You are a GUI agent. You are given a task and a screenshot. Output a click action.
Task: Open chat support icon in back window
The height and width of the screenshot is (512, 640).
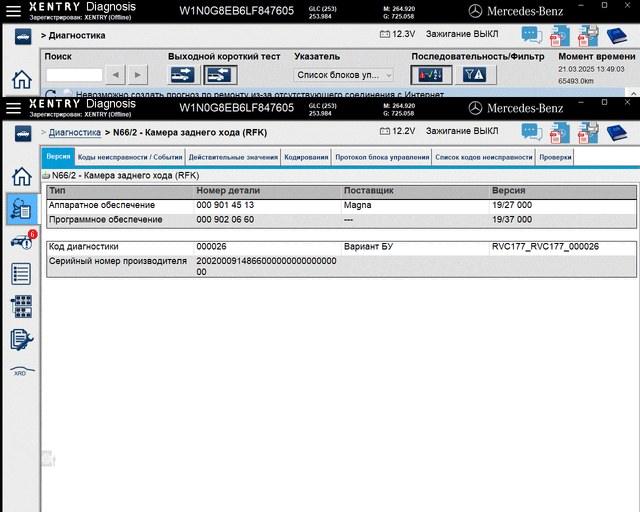click(532, 35)
